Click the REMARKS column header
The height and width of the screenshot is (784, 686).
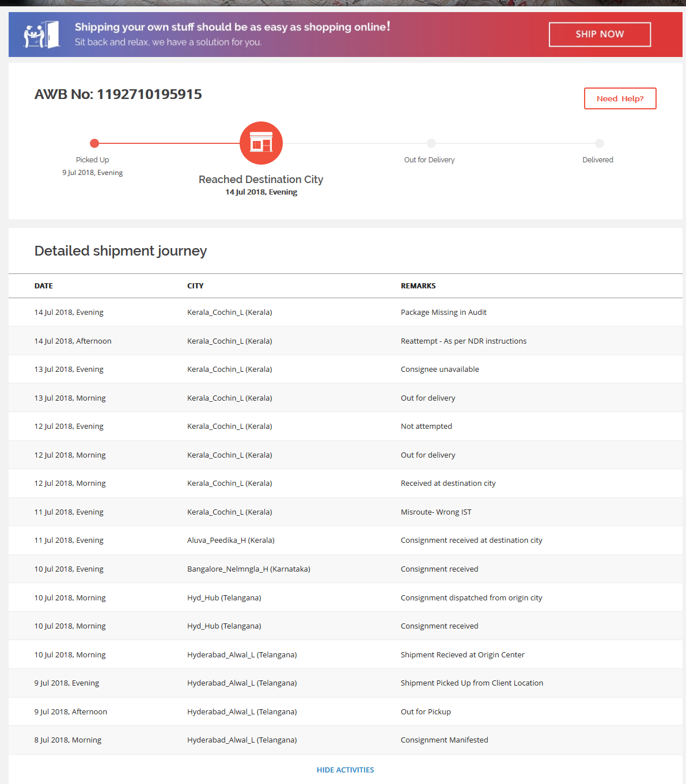pos(418,286)
